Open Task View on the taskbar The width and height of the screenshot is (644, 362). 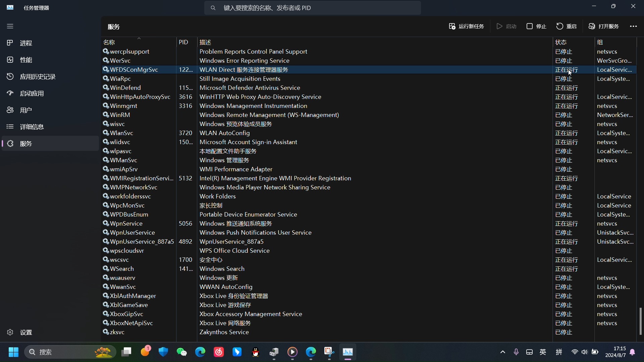coord(126,352)
